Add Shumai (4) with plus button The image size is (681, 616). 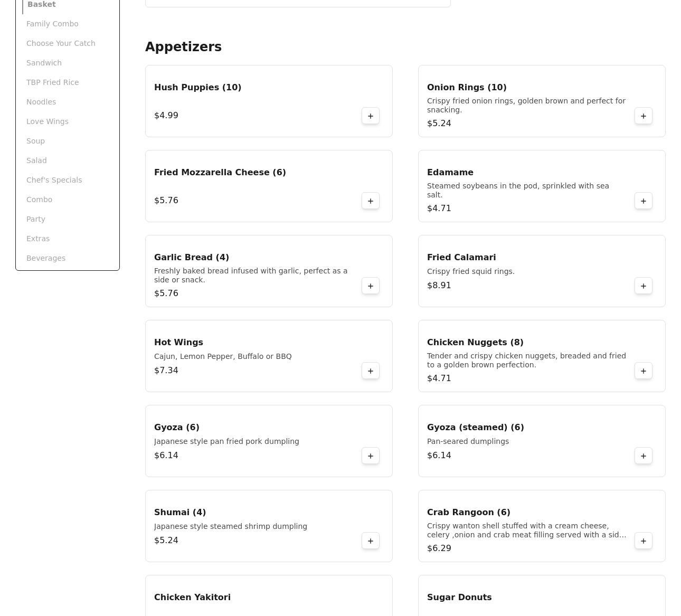(x=370, y=541)
